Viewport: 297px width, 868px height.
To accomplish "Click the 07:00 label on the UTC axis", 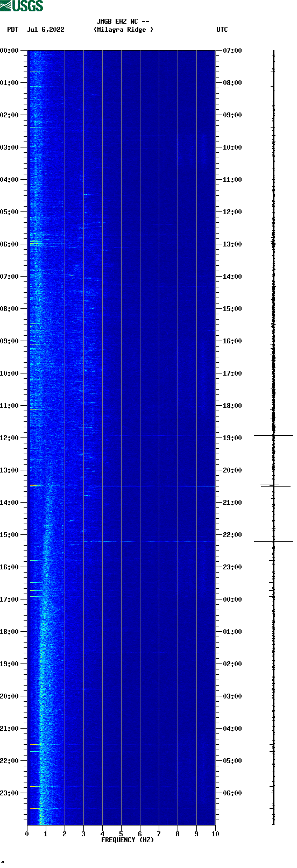I will click(x=232, y=51).
